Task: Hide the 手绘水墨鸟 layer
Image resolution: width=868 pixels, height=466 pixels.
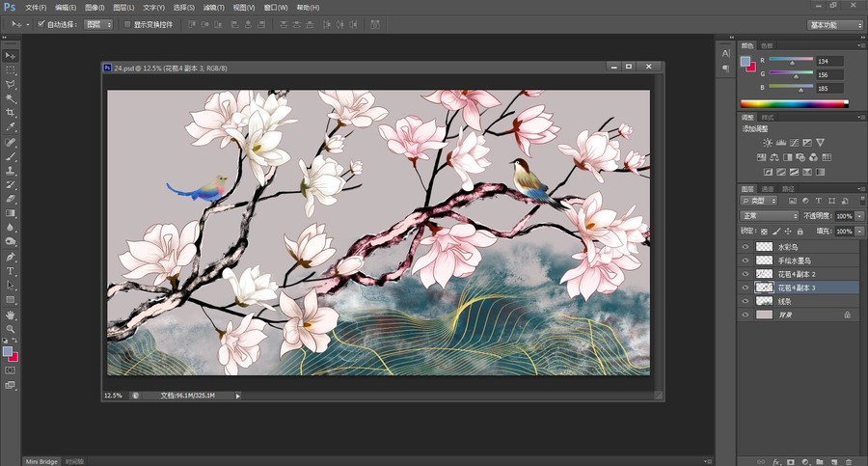Action: (x=746, y=260)
